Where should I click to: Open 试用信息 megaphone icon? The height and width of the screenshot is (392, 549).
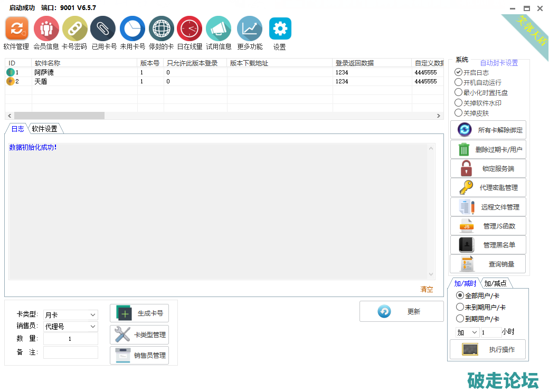tap(219, 28)
